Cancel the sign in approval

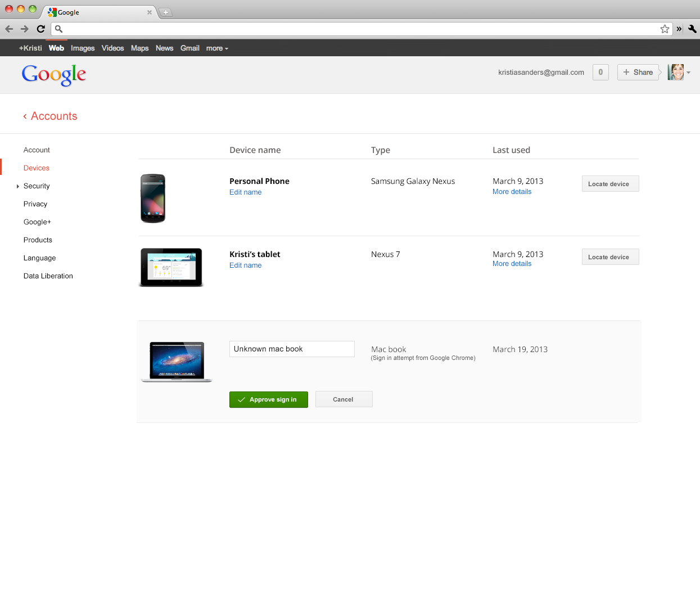[x=344, y=399]
